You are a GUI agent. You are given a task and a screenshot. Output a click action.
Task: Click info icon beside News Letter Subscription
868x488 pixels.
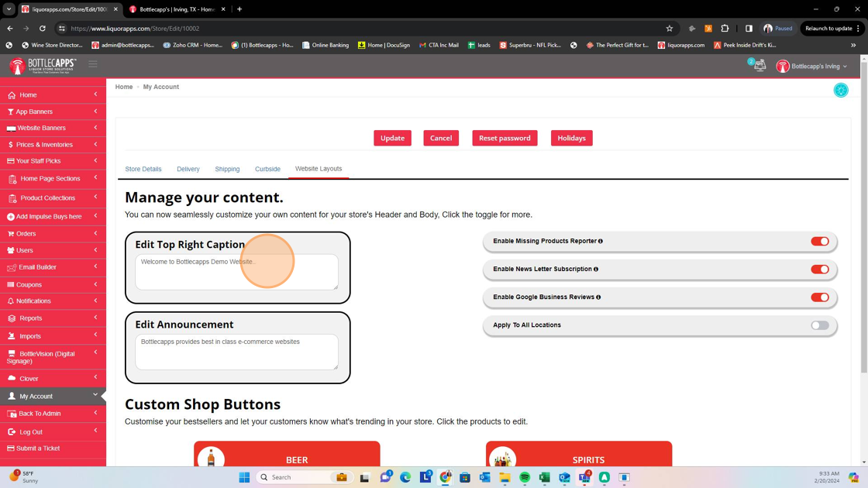point(596,270)
